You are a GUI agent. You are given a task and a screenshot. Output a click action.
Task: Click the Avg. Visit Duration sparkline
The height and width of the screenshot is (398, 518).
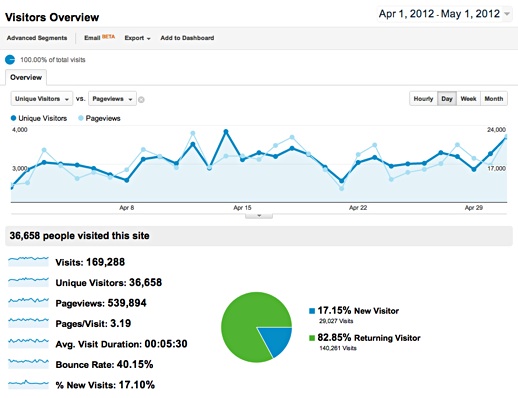click(x=28, y=343)
